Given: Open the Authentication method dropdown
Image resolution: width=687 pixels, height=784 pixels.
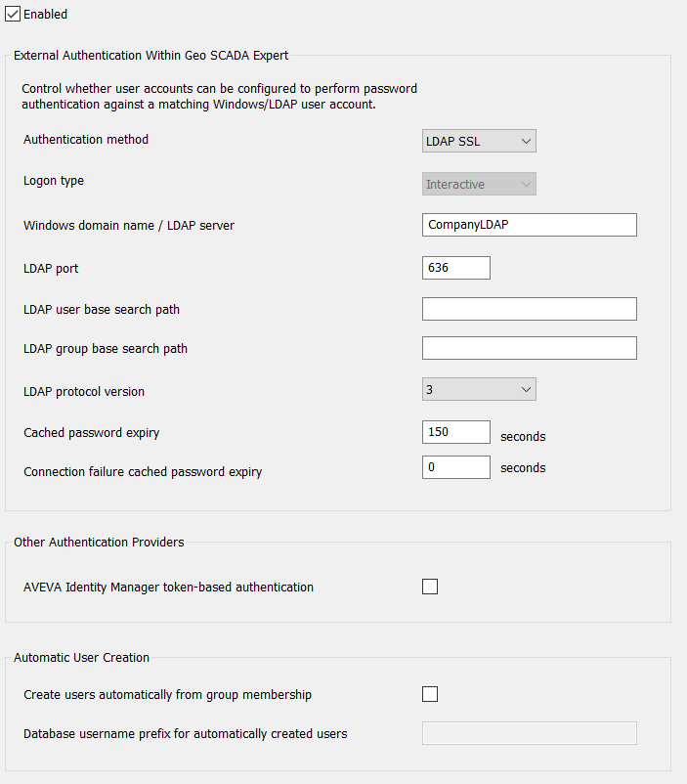Looking at the screenshot, I should pyautogui.click(x=479, y=141).
